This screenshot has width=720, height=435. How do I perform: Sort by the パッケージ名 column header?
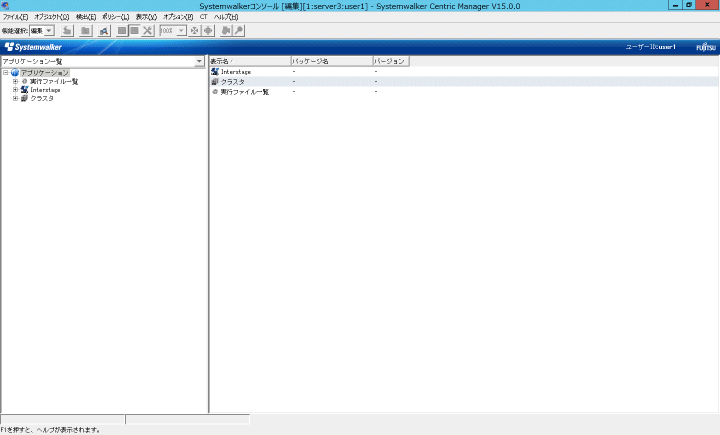click(330, 61)
